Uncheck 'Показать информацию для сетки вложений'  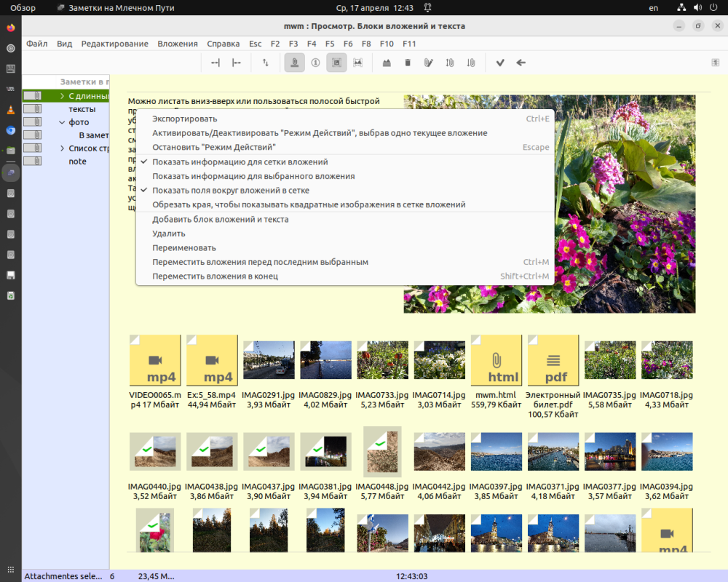240,162
